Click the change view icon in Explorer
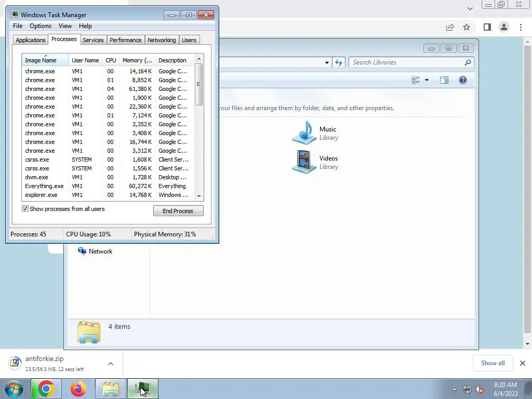The height and width of the screenshot is (399, 532). coord(416,80)
